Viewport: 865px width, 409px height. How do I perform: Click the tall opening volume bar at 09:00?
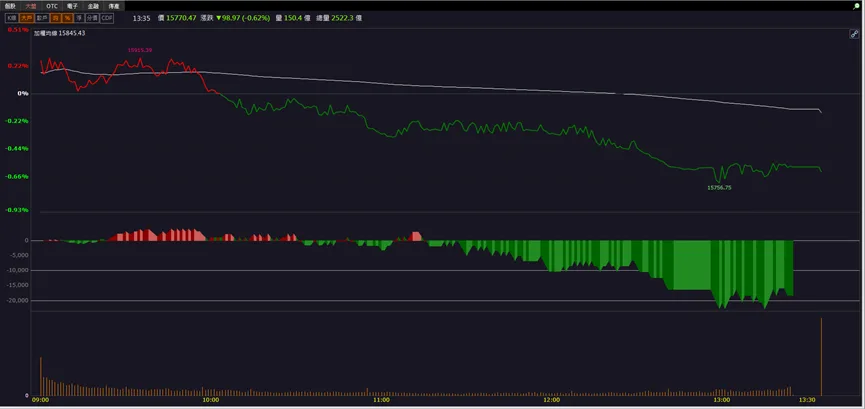[40, 376]
